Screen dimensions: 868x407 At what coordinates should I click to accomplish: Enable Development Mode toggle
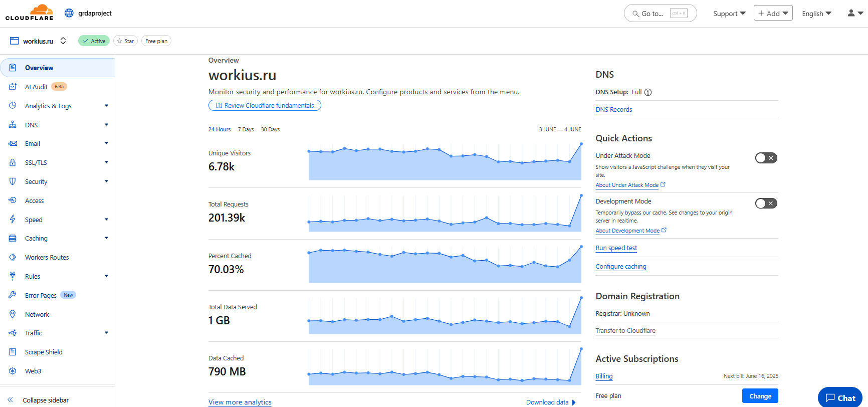(766, 203)
